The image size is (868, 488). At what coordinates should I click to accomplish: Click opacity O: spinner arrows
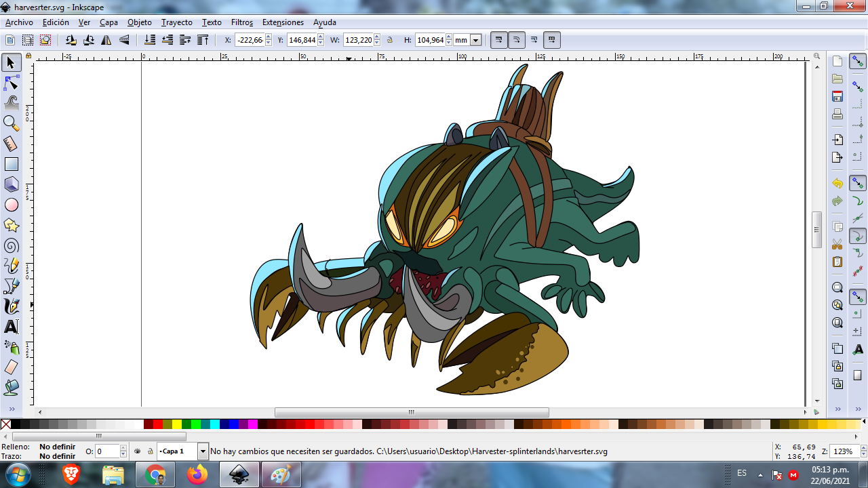(123, 451)
